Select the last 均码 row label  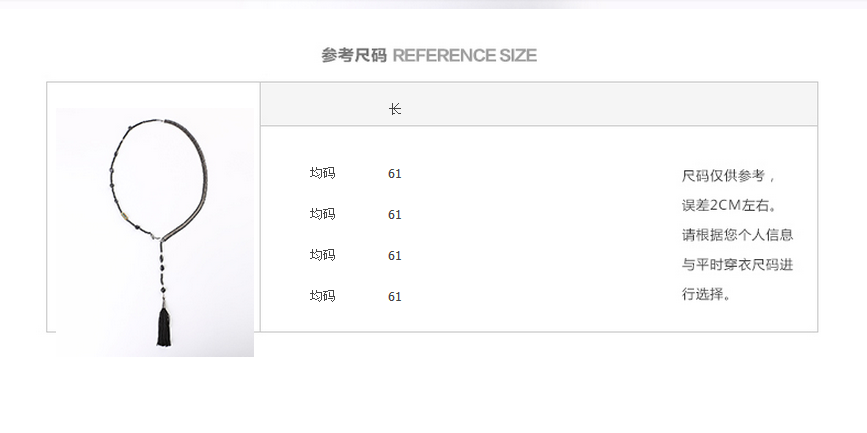(322, 296)
